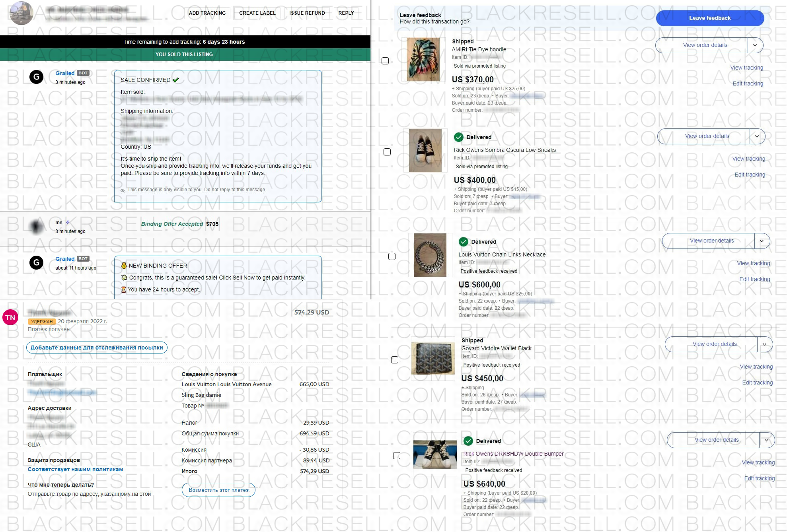The image size is (787, 532).
Task: Click the green Delivered checkmark for Rick Owens Sombra
Action: [x=458, y=137]
